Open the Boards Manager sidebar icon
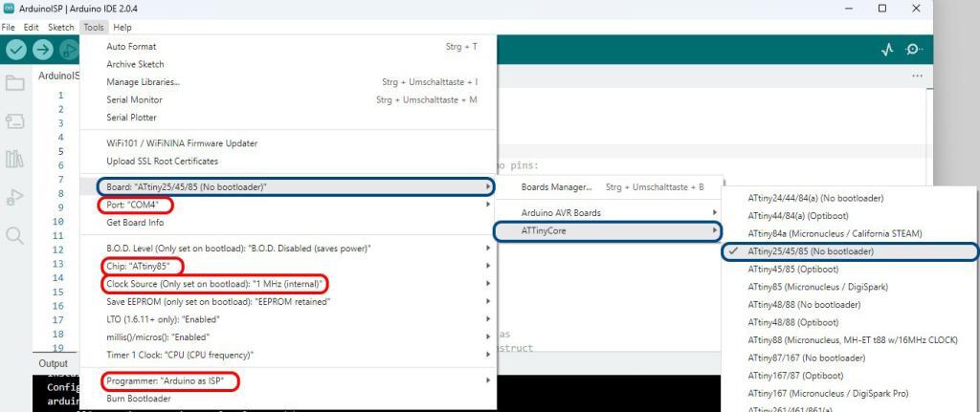 (14, 121)
